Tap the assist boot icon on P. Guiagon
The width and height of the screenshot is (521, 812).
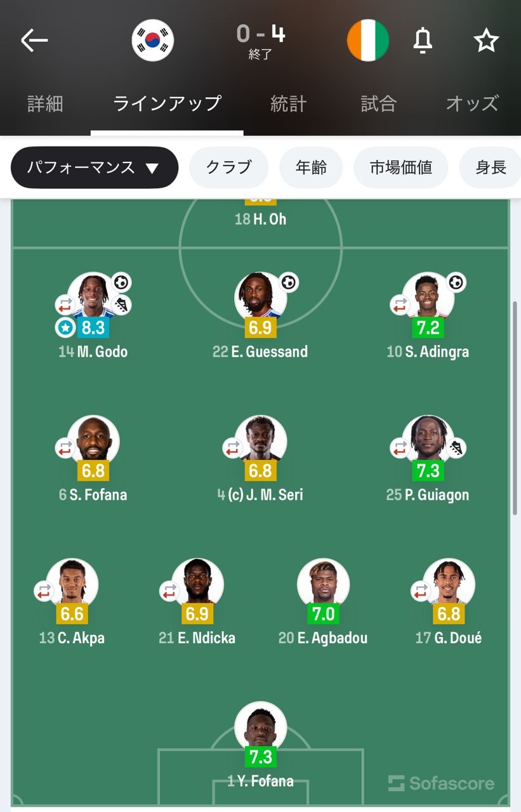click(x=456, y=449)
